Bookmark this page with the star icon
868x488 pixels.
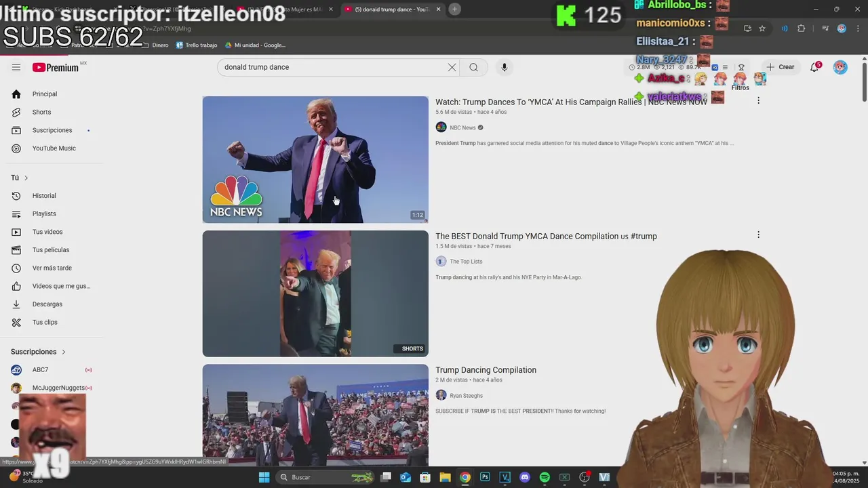coord(762,28)
